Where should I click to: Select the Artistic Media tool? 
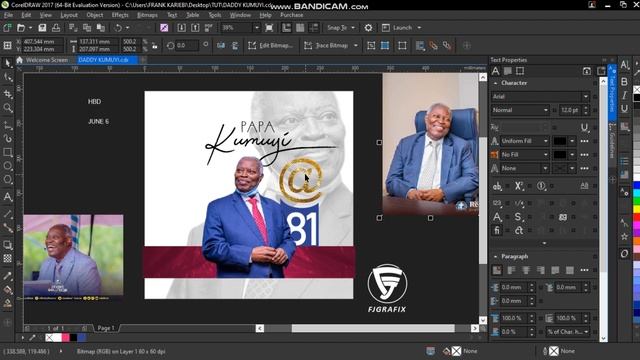pyautogui.click(x=7, y=138)
